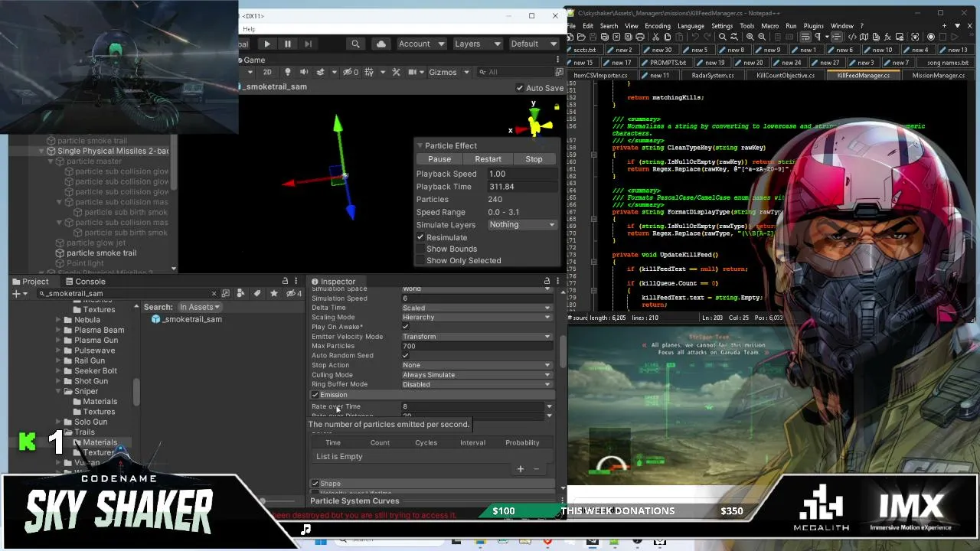The width and height of the screenshot is (980, 551).
Task: Switch to RadarSystem.cs tab in Notepad++
Action: [713, 76]
